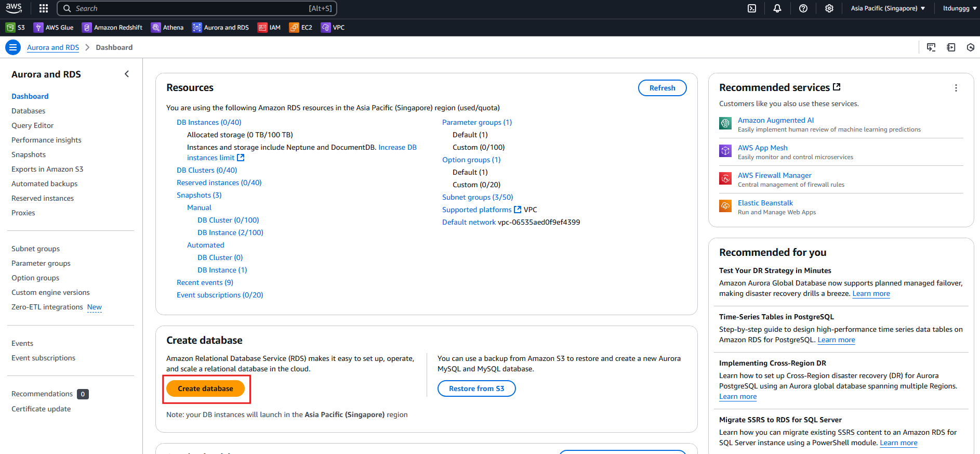The height and width of the screenshot is (454, 980).
Task: Open Zero-ETL integrations in the sidebar
Action: click(x=47, y=307)
